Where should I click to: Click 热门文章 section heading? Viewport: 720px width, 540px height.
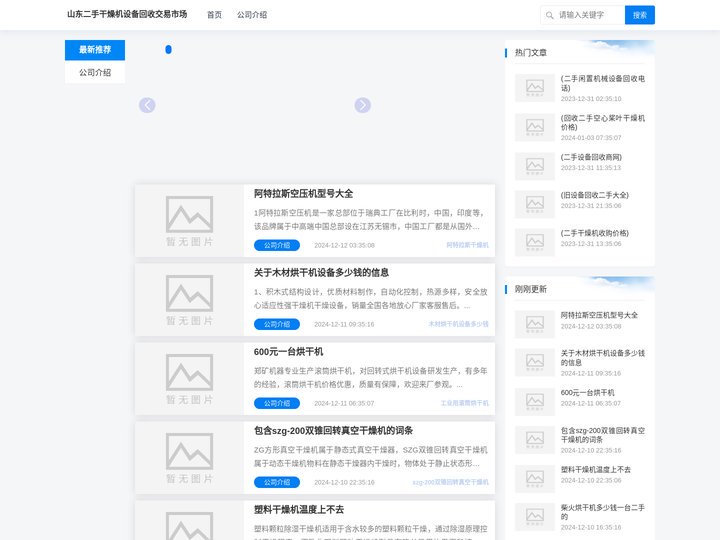click(x=531, y=52)
